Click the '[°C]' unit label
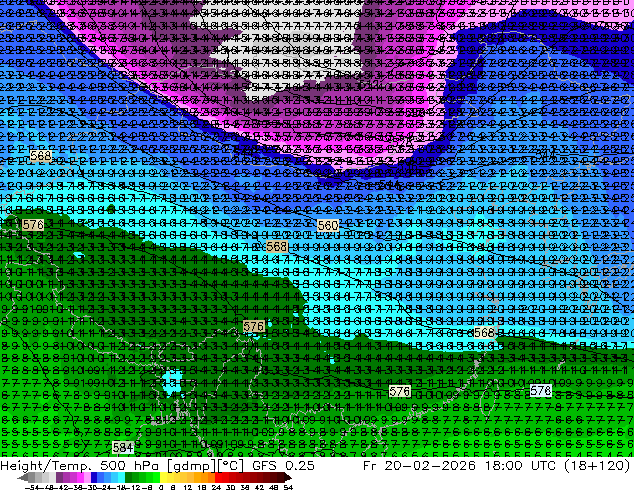Image resolution: width=634 pixels, height=490 pixels. 230,466
